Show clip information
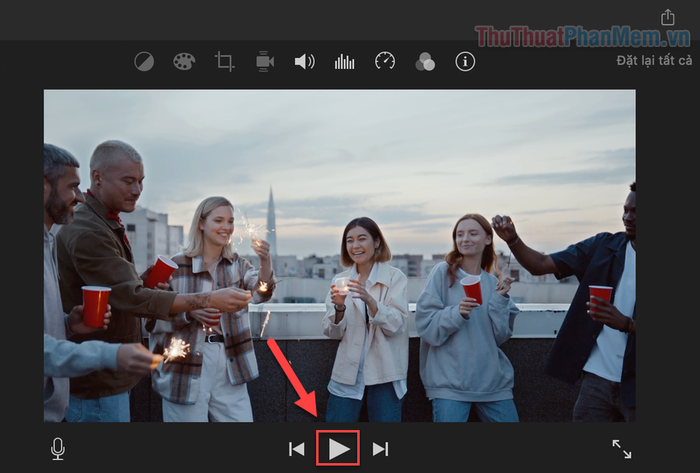The width and height of the screenshot is (700, 473). tap(465, 62)
